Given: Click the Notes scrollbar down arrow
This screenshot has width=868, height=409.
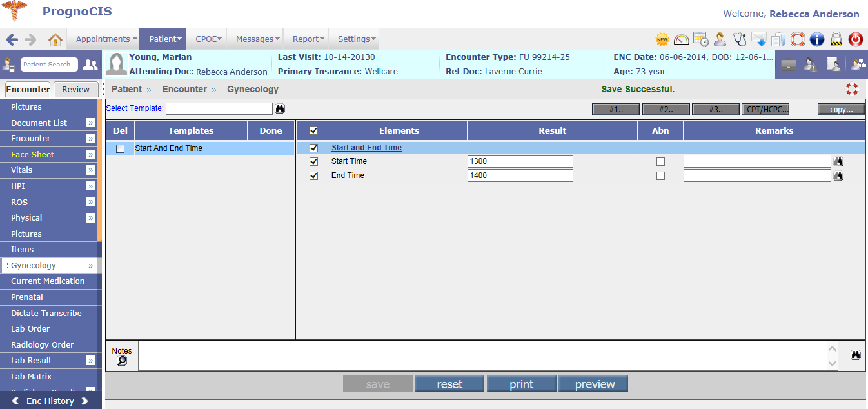Looking at the screenshot, I should pyautogui.click(x=832, y=364).
